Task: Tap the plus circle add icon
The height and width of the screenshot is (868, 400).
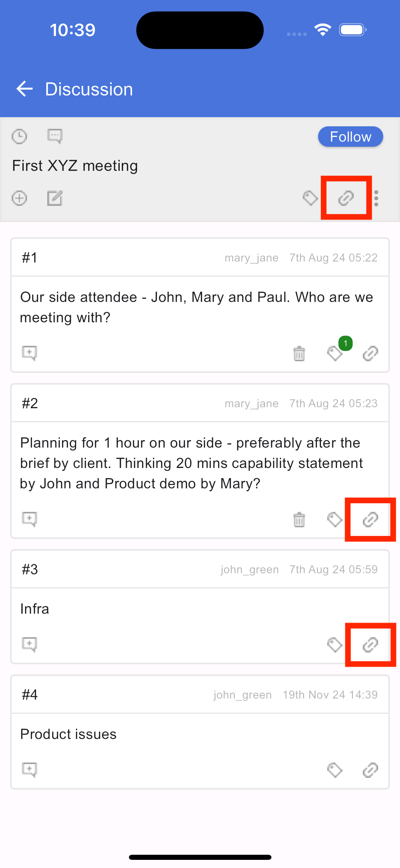Action: (x=19, y=198)
